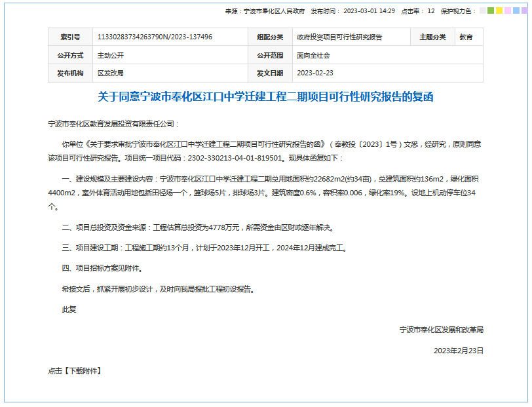
Task: Click the line 四、项目招标方案见附件
Action: (104, 268)
